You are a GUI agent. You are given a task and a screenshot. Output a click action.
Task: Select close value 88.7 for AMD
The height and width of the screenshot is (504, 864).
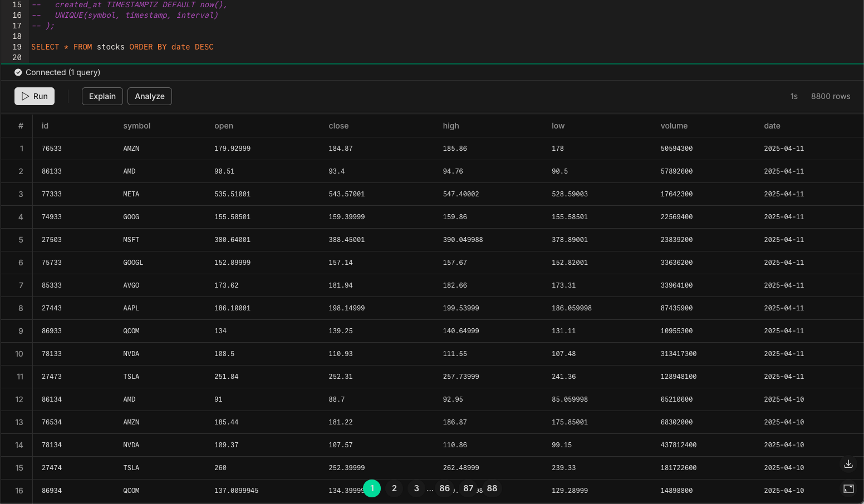[336, 399]
